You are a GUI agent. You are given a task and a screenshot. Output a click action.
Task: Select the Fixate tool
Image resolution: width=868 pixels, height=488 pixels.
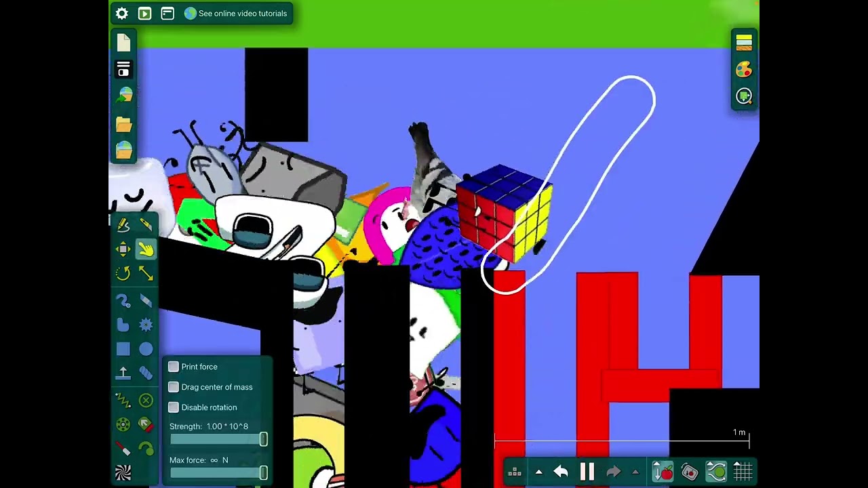146,401
